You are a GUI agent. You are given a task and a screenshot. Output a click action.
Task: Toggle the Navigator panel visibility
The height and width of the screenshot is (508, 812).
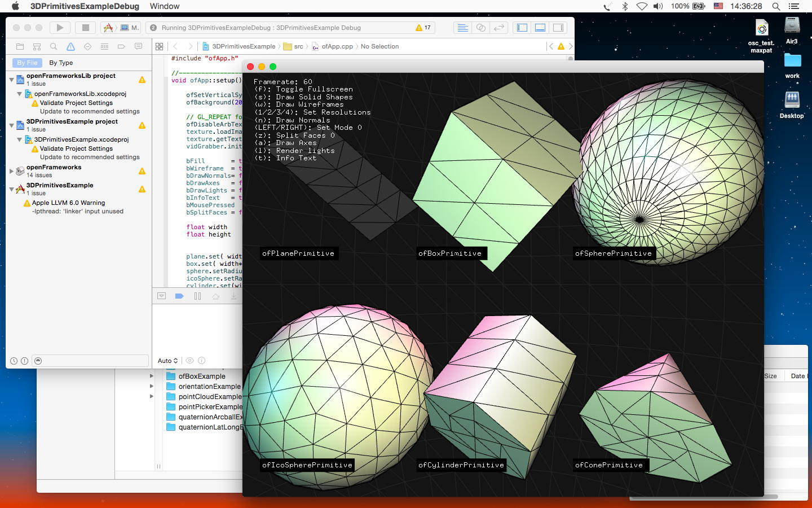(x=522, y=27)
